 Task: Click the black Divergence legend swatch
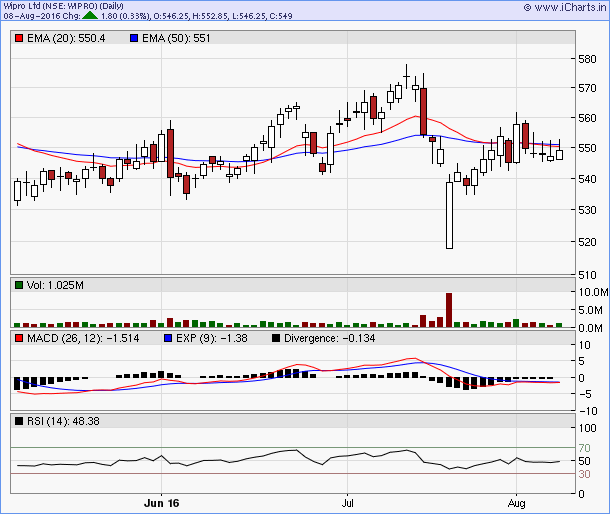click(x=276, y=338)
